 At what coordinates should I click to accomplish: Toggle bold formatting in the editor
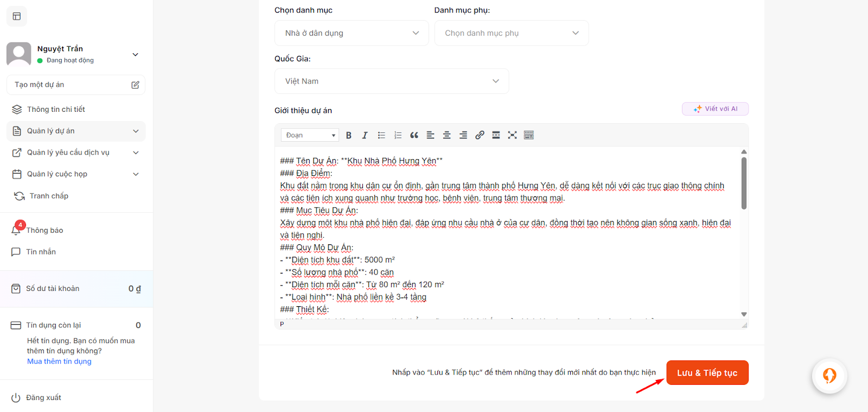(x=349, y=135)
